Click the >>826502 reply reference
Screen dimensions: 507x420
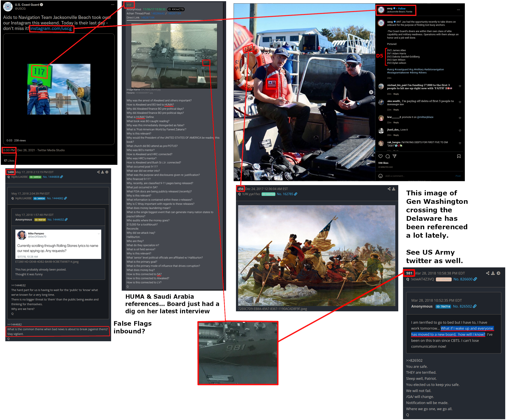tap(414, 361)
